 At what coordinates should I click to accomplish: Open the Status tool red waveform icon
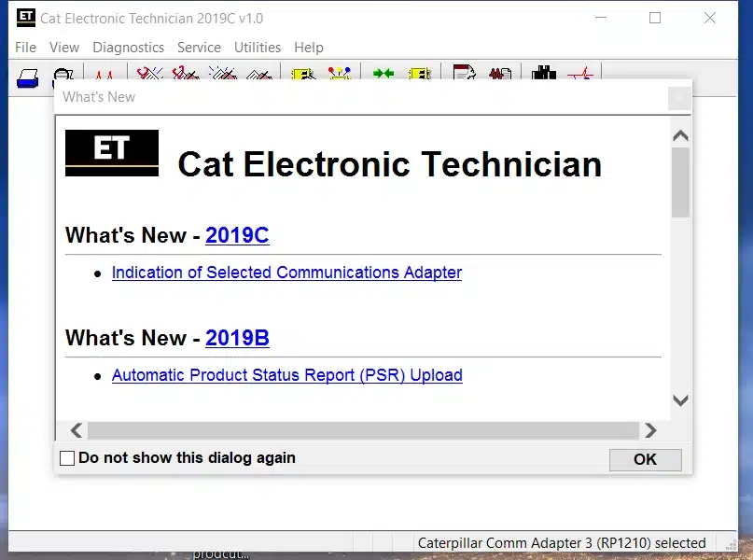[104, 76]
